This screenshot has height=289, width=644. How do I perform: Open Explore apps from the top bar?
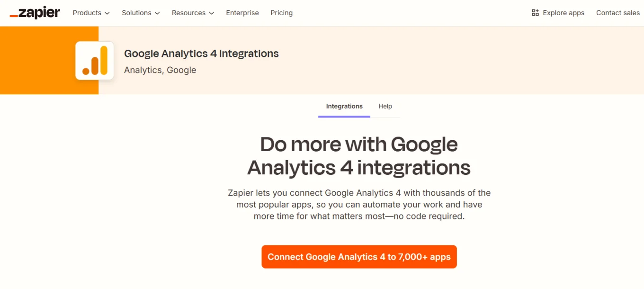pos(563,13)
